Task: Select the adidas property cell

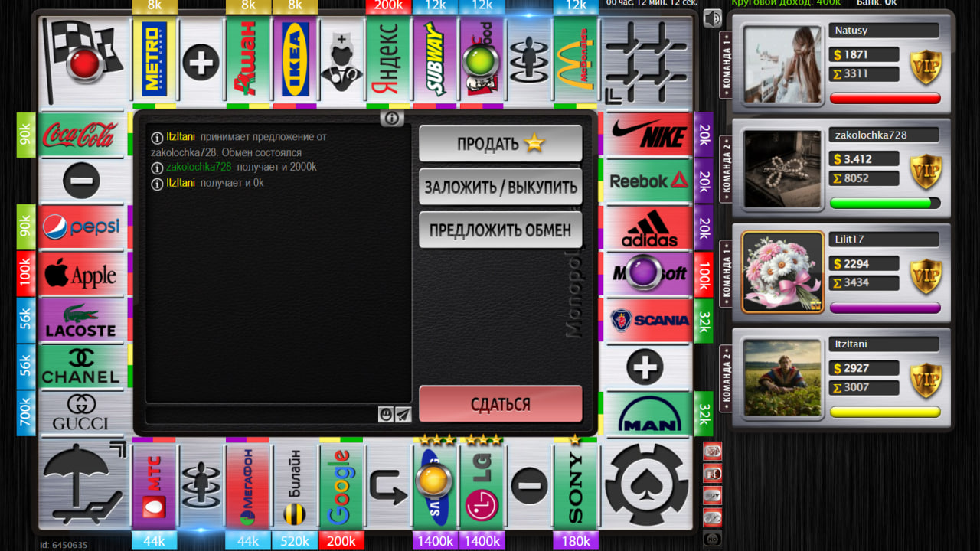Action: click(x=649, y=227)
